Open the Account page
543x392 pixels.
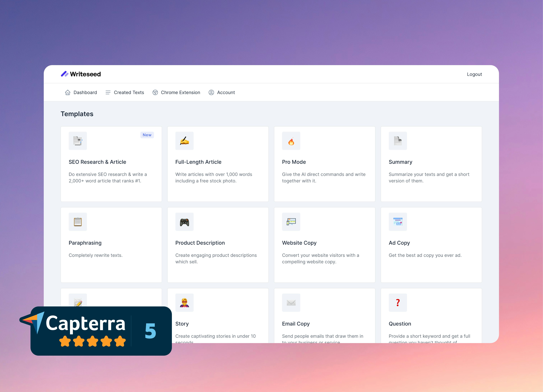(222, 92)
